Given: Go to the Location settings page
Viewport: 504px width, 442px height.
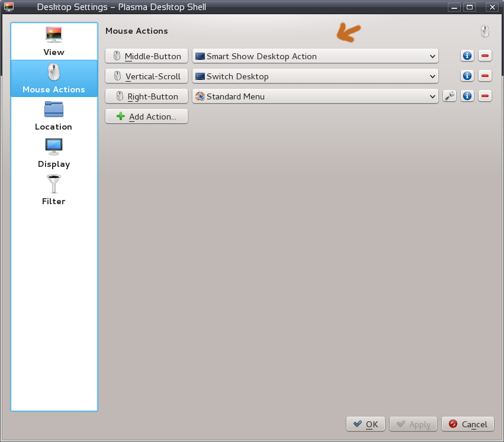Looking at the screenshot, I should (x=54, y=116).
